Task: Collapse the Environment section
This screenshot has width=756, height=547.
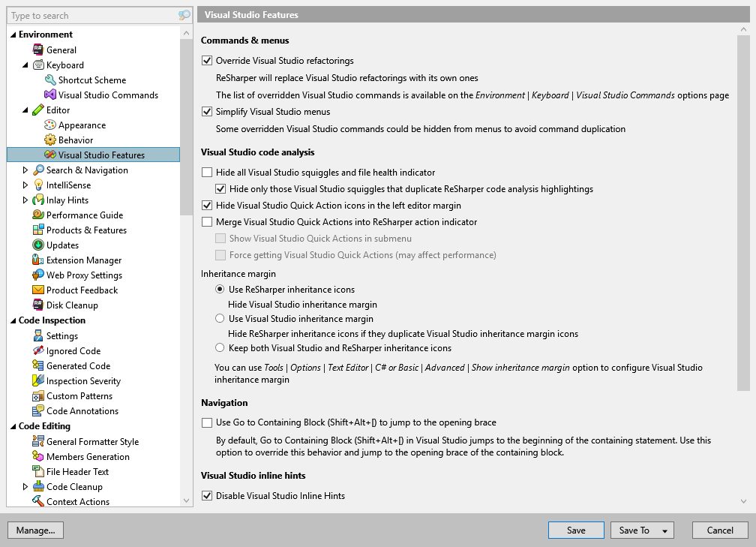Action: click(x=11, y=34)
